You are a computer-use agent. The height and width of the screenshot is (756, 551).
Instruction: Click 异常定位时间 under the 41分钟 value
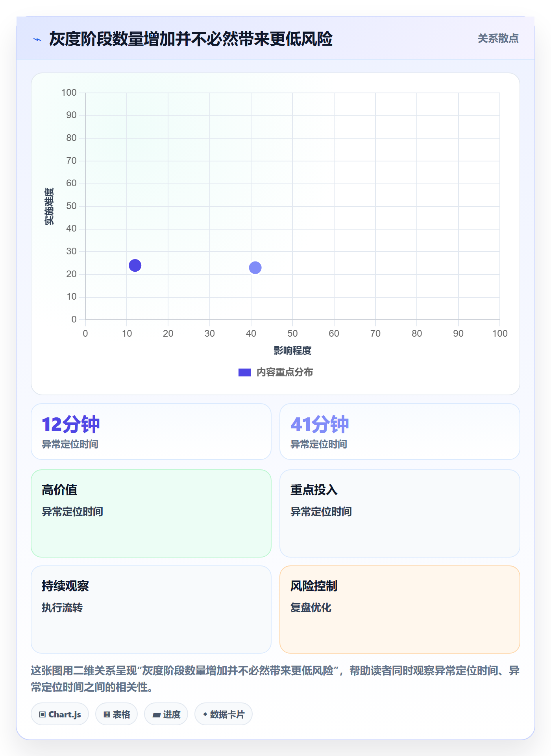coord(319,445)
